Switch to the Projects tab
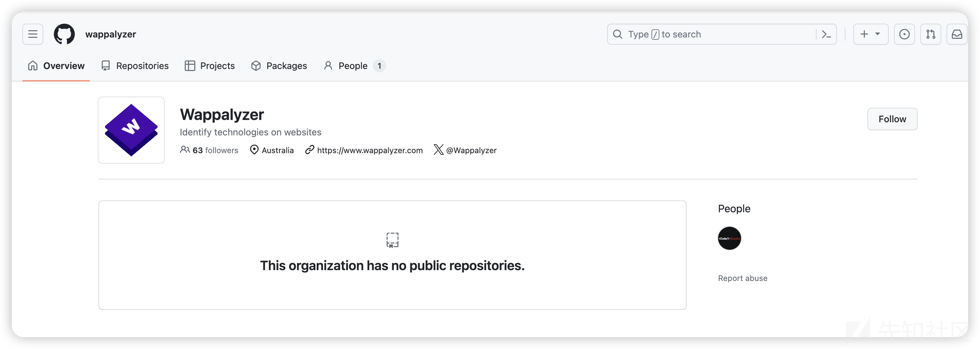 (210, 66)
